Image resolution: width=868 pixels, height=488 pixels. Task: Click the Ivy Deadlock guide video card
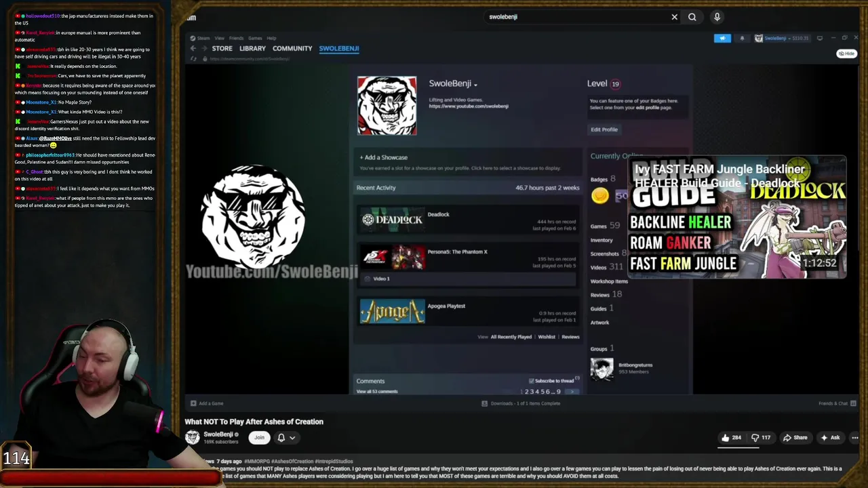737,218
